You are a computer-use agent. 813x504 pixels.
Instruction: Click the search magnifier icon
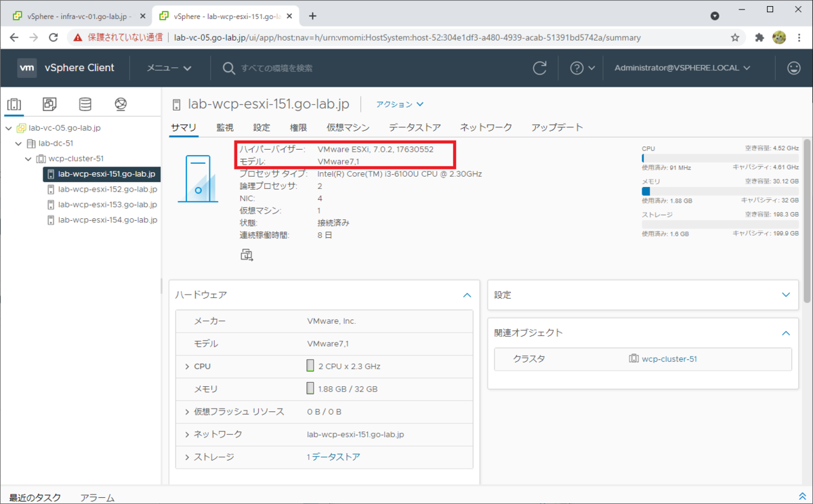coord(229,68)
